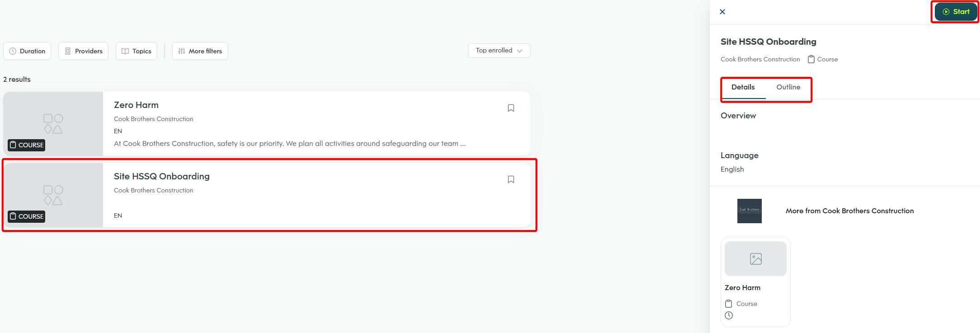The width and height of the screenshot is (980, 333).
Task: Click the clock icon in Duration filter
Action: (13, 51)
